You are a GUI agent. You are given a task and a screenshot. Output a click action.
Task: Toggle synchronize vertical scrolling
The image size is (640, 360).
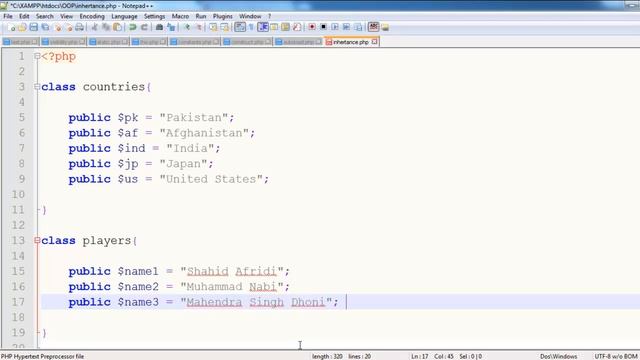tap(213, 27)
